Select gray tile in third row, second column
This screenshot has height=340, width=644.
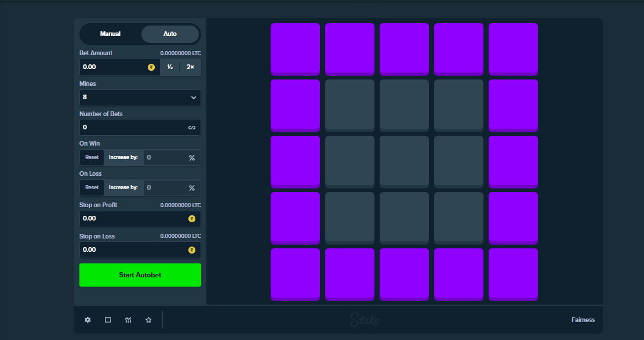point(350,162)
